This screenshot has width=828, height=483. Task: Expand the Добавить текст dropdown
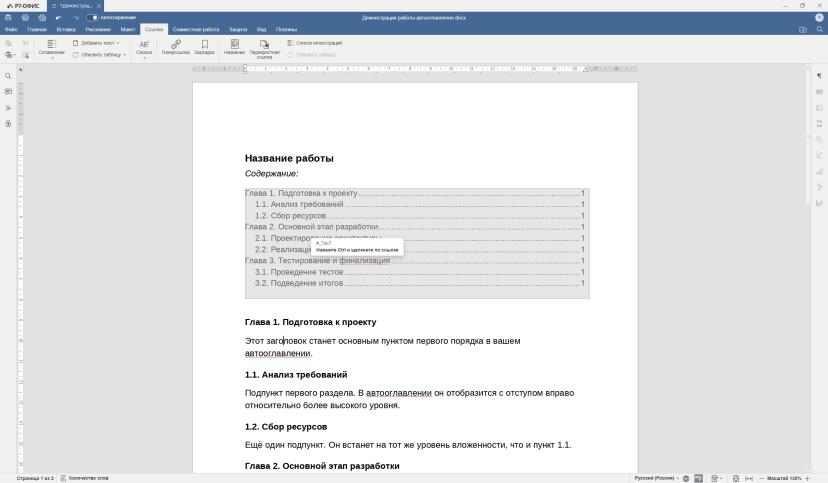click(96, 43)
